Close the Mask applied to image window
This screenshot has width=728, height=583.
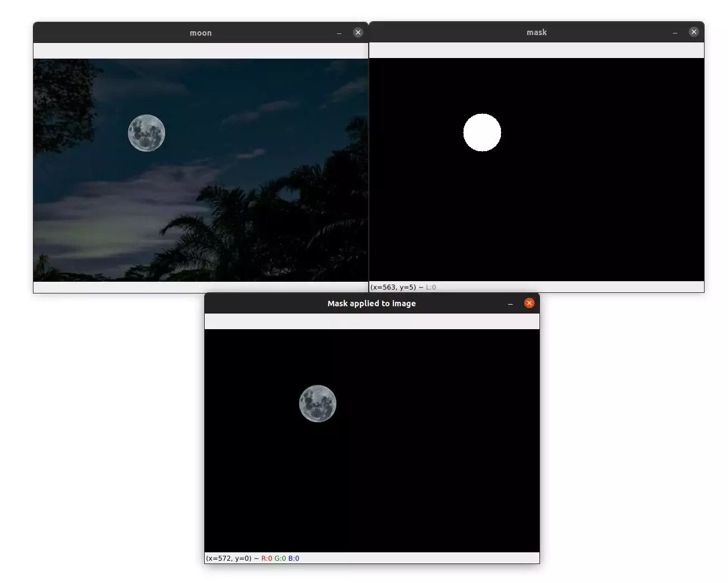(529, 303)
